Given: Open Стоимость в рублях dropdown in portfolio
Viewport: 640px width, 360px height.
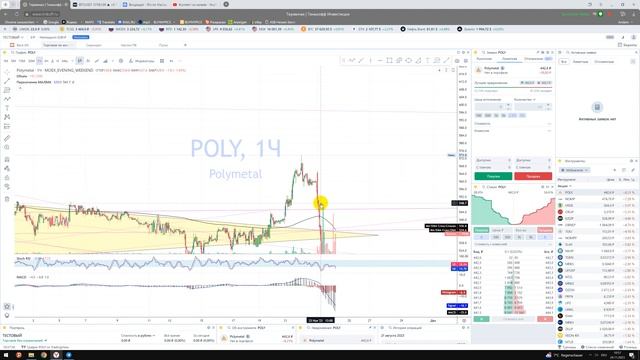Looking at the screenshot, I should pyautogui.click(x=138, y=336).
